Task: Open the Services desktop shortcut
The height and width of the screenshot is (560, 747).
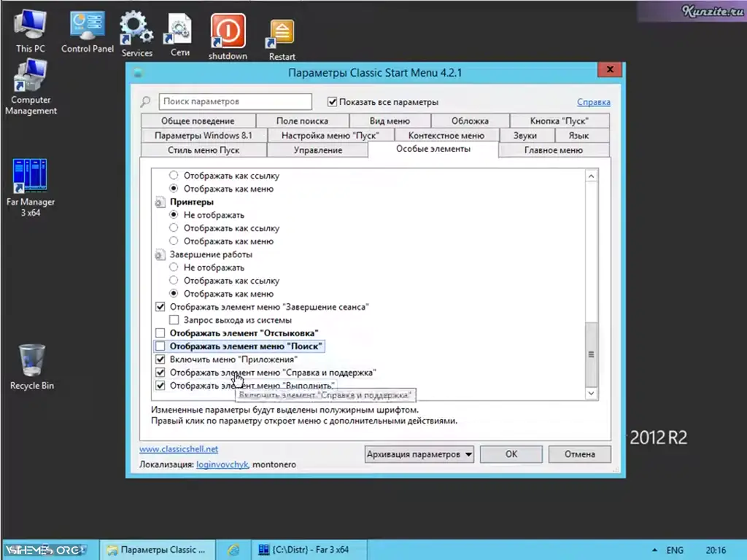Action: (x=136, y=29)
